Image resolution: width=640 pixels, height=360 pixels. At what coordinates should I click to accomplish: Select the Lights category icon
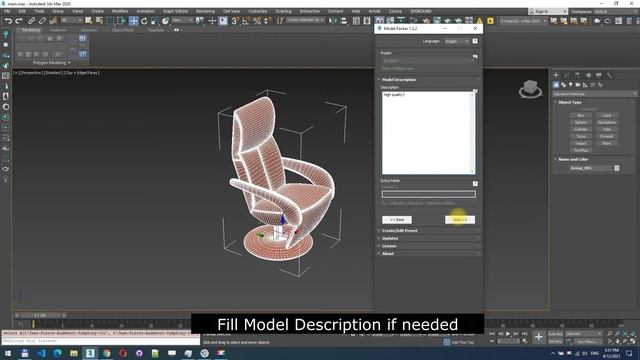point(571,85)
